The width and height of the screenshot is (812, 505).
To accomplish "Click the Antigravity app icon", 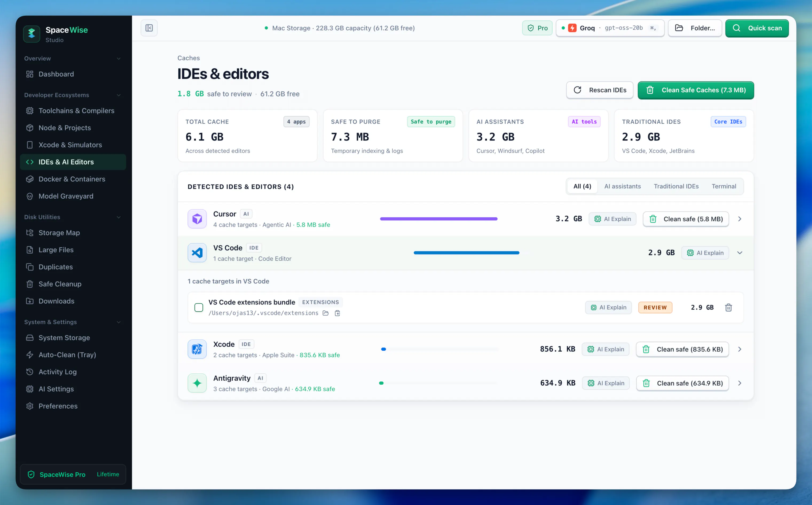I will coord(197,383).
